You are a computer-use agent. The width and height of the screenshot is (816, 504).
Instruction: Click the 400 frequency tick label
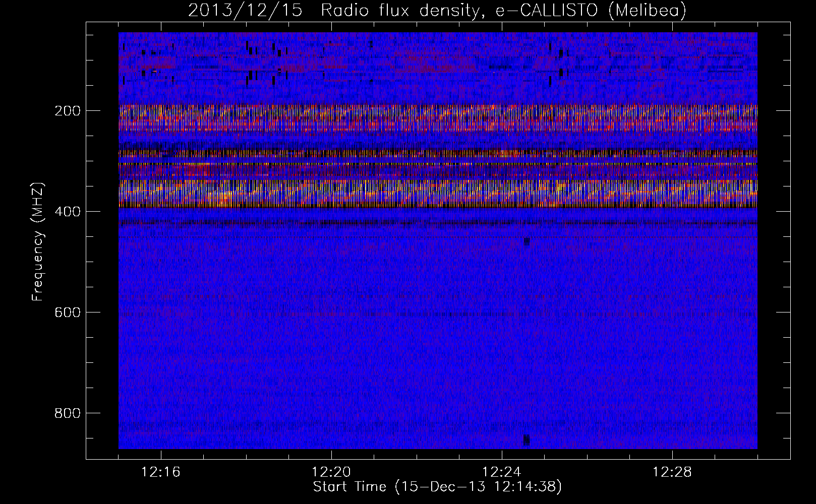pyautogui.click(x=67, y=212)
